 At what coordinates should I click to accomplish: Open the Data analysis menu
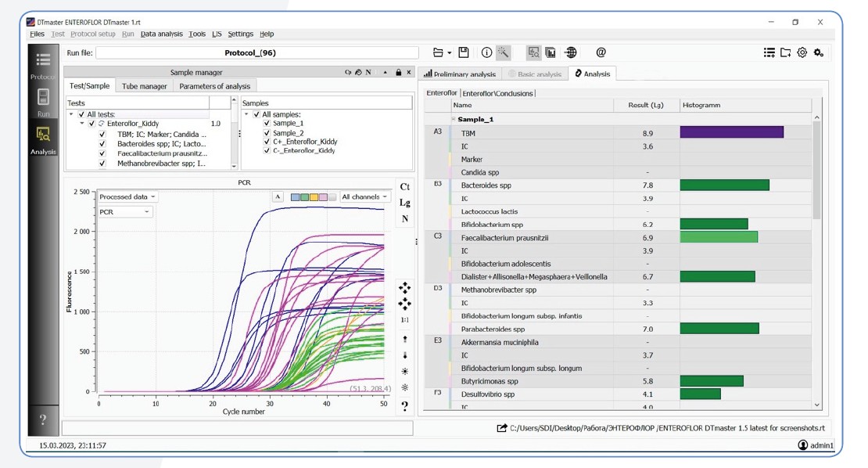pyautogui.click(x=161, y=34)
